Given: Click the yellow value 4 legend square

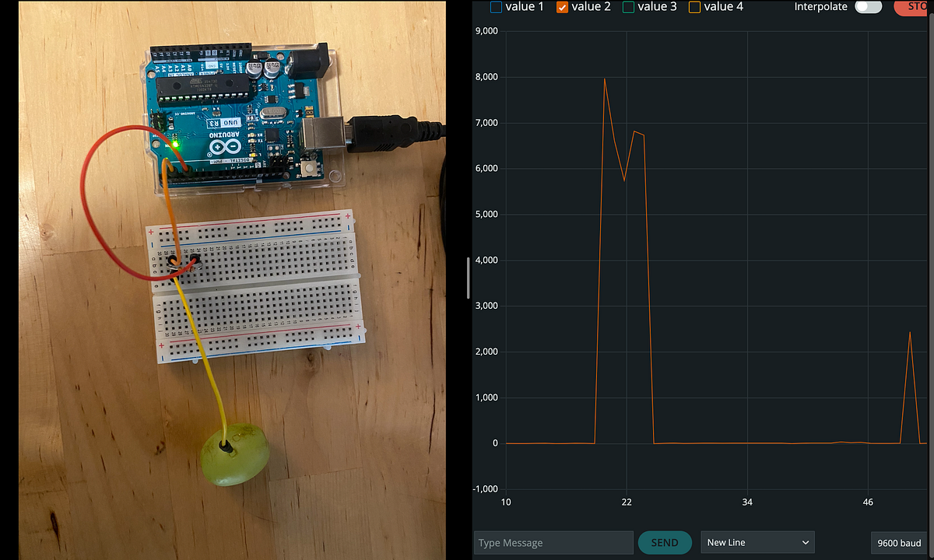Looking at the screenshot, I should pyautogui.click(x=695, y=7).
